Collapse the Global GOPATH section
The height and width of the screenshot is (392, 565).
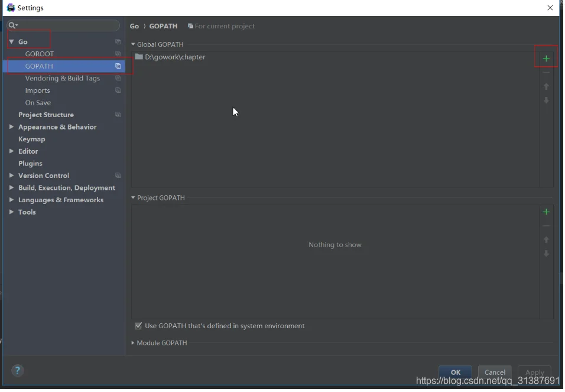click(133, 44)
